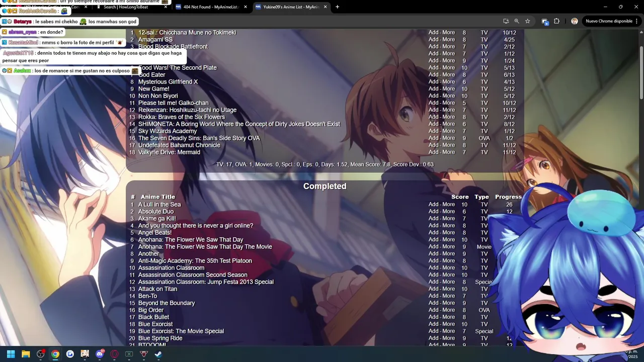Click the Add link for Another

coord(434,254)
